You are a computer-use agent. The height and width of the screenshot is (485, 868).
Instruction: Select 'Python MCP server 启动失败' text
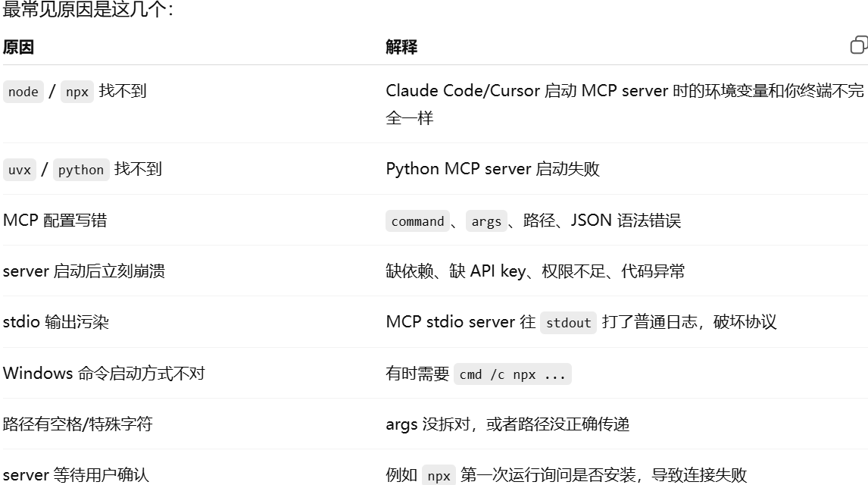click(x=492, y=169)
